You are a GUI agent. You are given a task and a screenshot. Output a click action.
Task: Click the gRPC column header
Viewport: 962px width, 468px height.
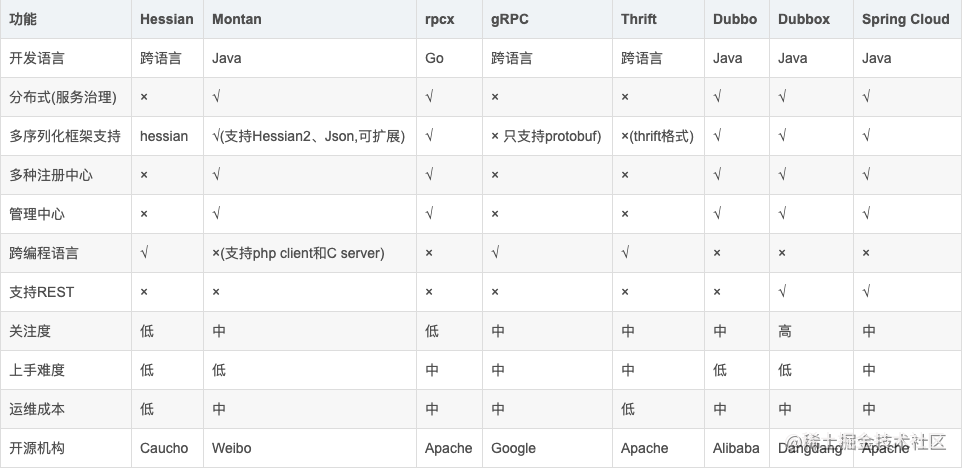(510, 19)
